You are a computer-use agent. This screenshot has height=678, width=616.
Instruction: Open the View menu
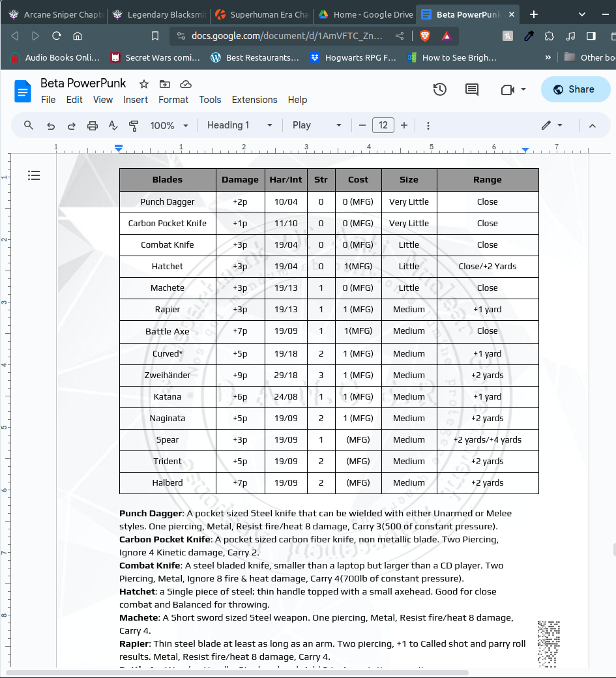(x=103, y=100)
